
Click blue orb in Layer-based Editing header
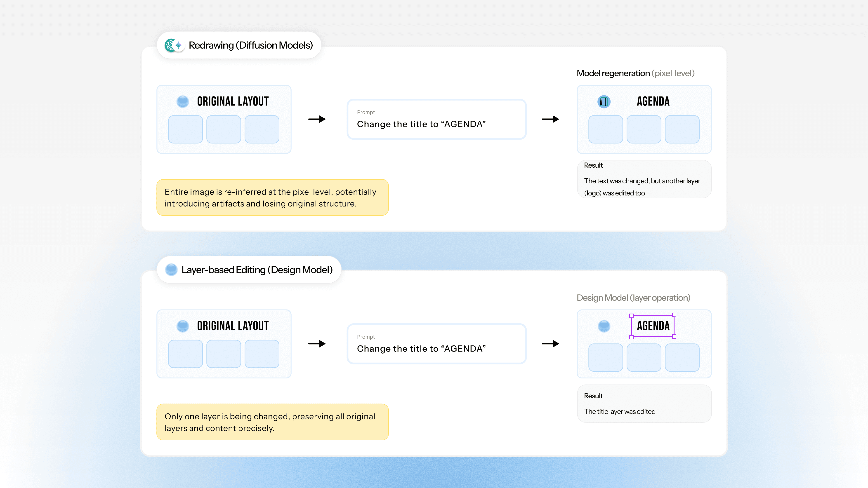[x=171, y=270]
